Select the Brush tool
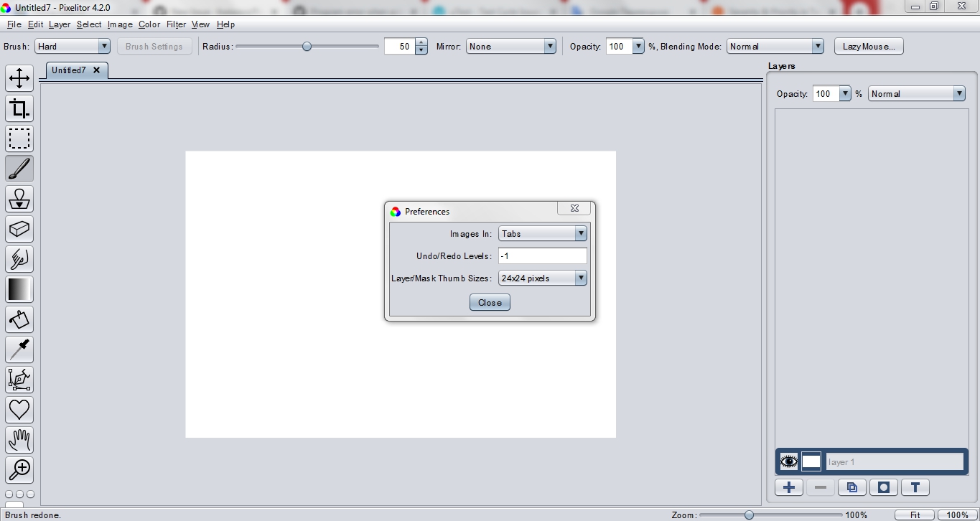Screen dimensions: 980x521 pos(19,169)
